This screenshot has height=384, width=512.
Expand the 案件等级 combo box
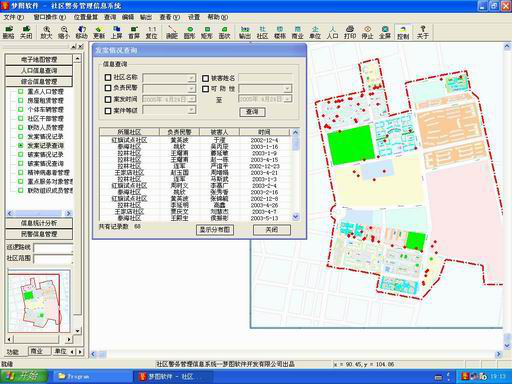pyautogui.click(x=191, y=110)
